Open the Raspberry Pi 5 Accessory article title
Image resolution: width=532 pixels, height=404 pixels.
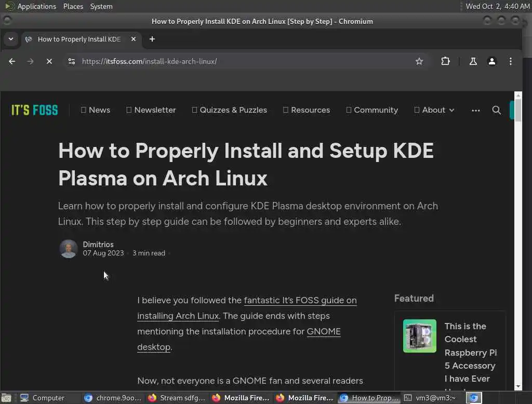point(471,353)
